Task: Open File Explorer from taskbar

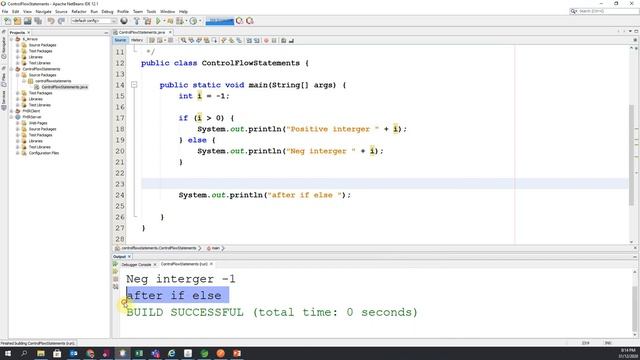Action: 41,353
